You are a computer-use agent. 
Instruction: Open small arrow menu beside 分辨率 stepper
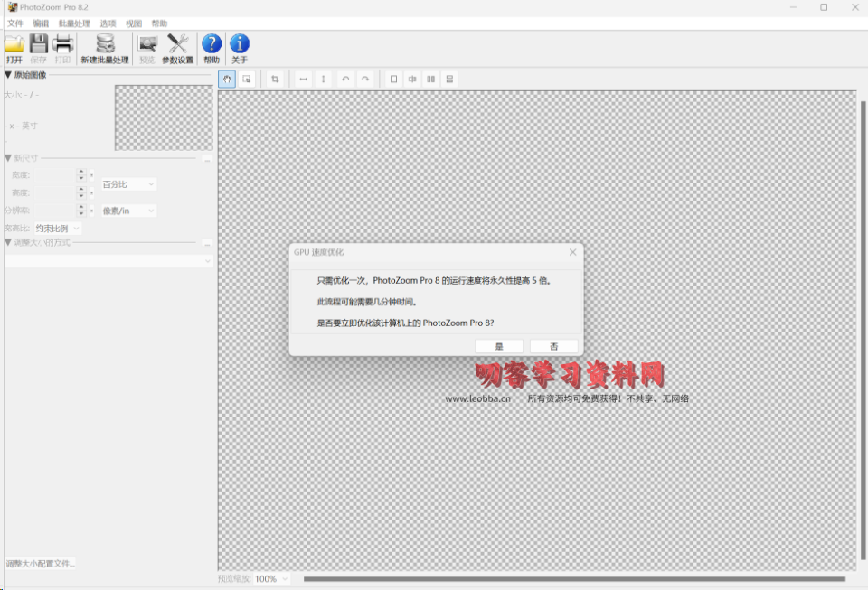[92, 211]
